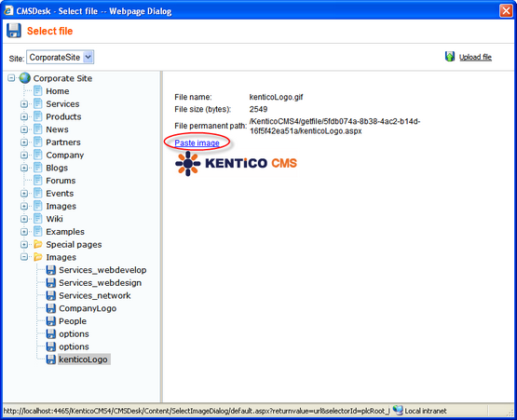Image resolution: width=517 pixels, height=420 pixels.
Task: Click the Services_network file disk icon
Action: pyautogui.click(x=50, y=295)
